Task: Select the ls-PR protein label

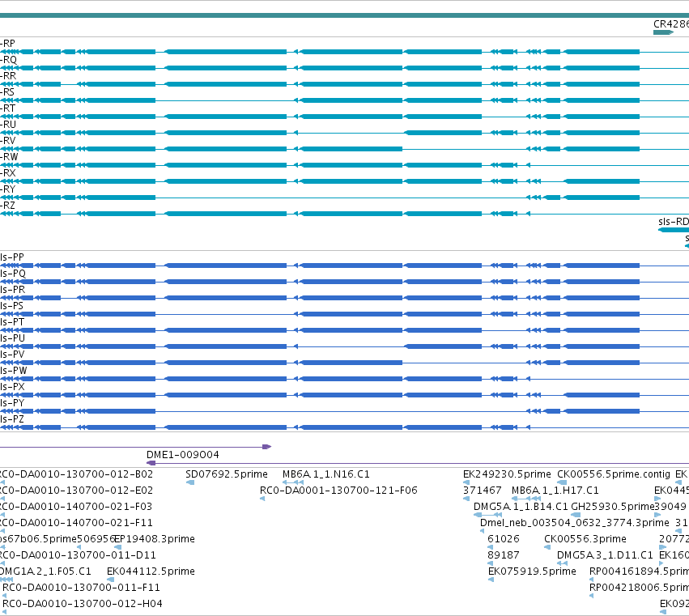Action: (x=12, y=290)
